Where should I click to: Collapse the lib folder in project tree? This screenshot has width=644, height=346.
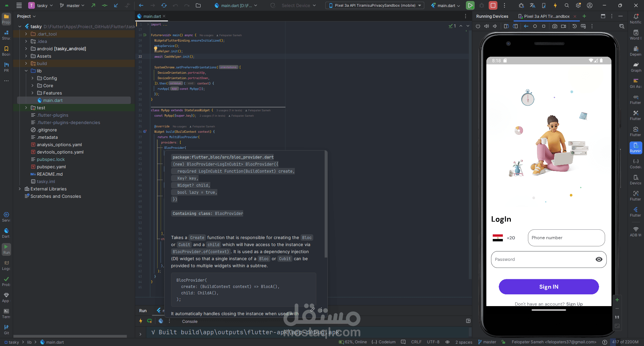point(26,71)
